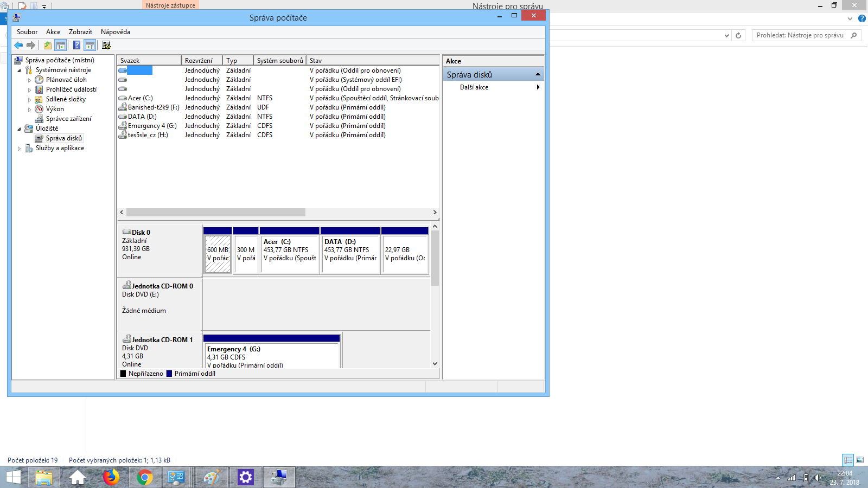Click the right scroll arrow of volume list
This screenshot has height=488, width=868.
click(435, 213)
